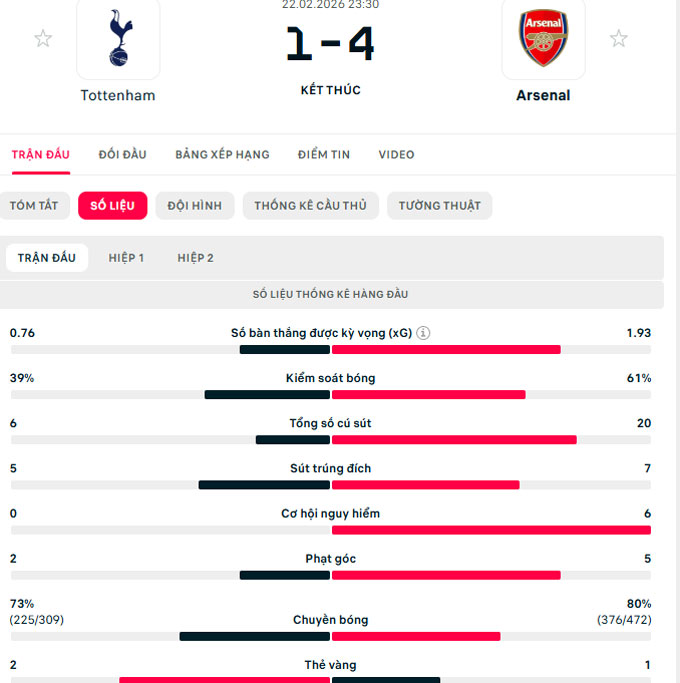The width and height of the screenshot is (680, 683).
Task: Click the Arsenal club crest
Action: (543, 40)
